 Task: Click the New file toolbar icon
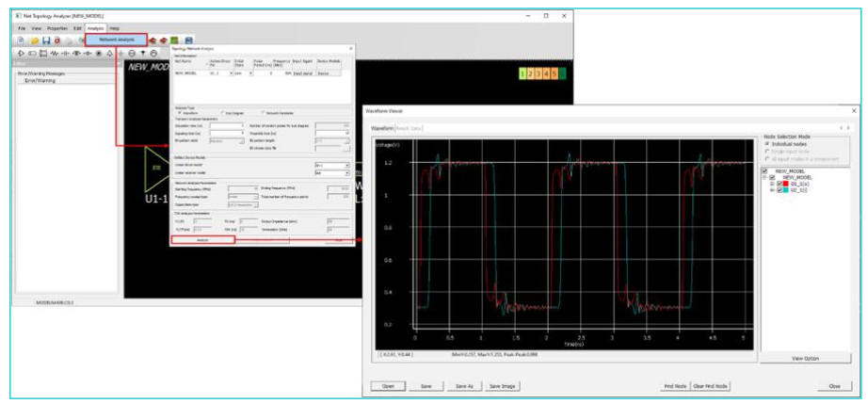[x=20, y=40]
